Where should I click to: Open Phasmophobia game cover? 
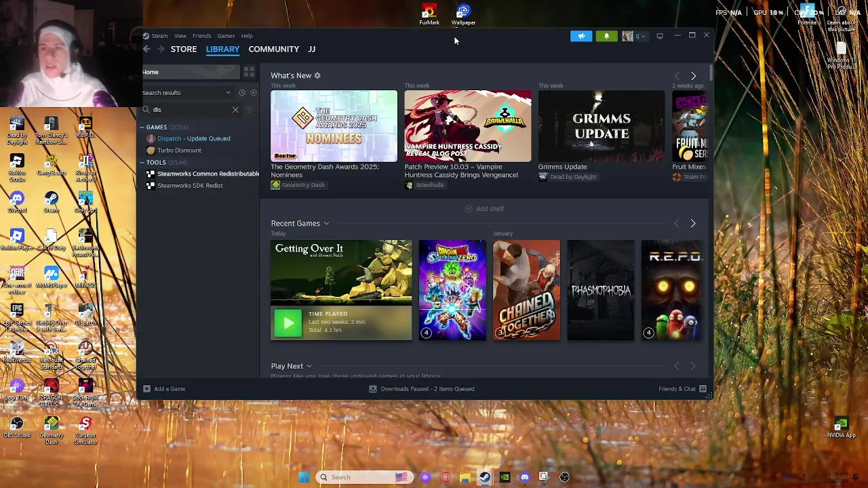601,290
